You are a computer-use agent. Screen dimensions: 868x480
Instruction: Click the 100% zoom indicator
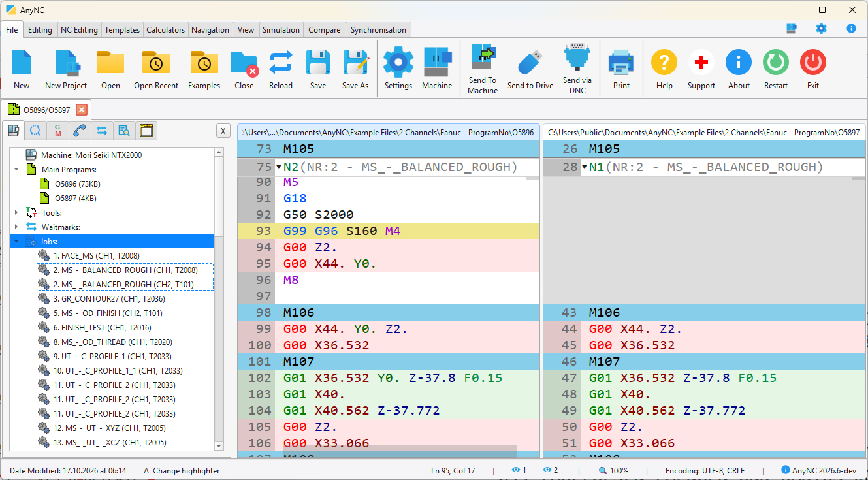pos(613,470)
